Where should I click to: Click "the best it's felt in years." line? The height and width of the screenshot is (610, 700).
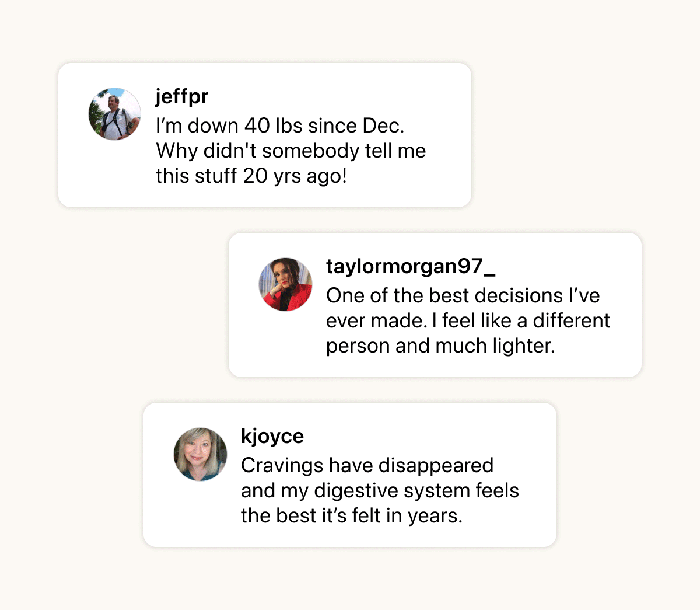pos(352,515)
